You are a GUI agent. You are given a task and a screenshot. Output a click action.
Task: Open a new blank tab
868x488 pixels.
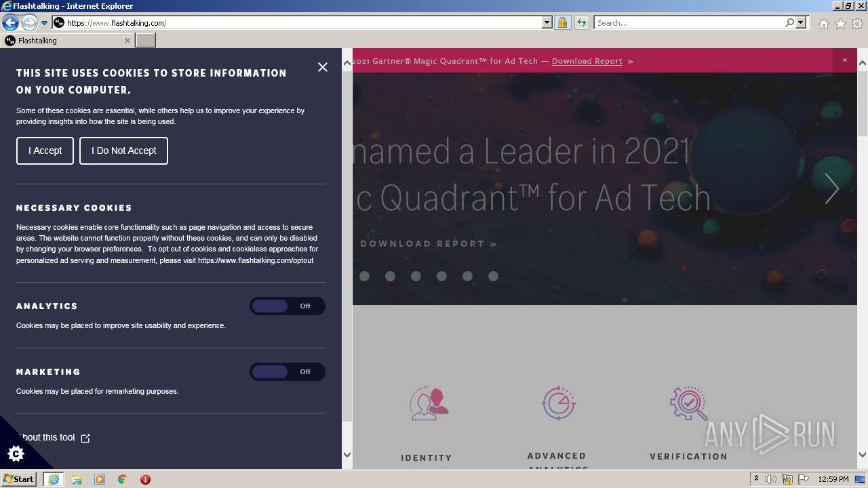coord(146,41)
